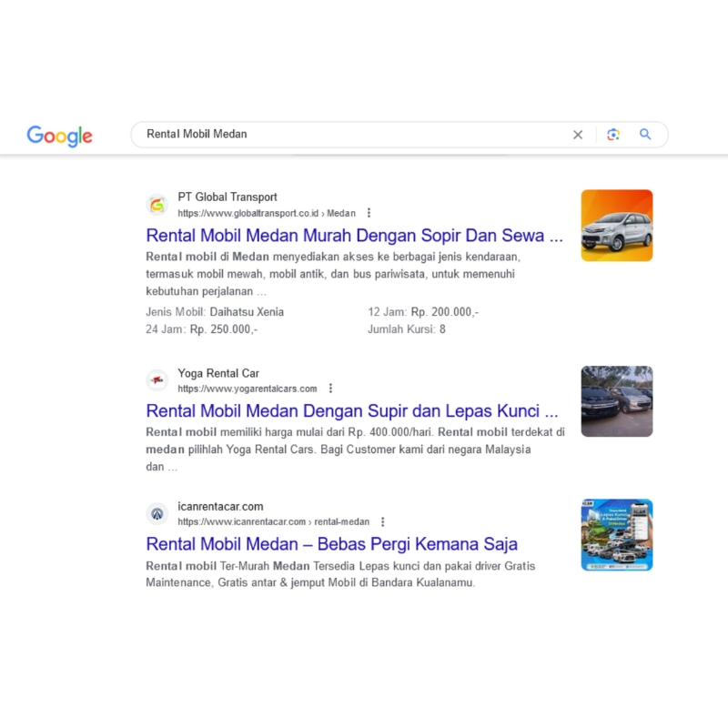Click the Yoga Rental Car favicon
The width and height of the screenshot is (728, 728).
coord(157,380)
